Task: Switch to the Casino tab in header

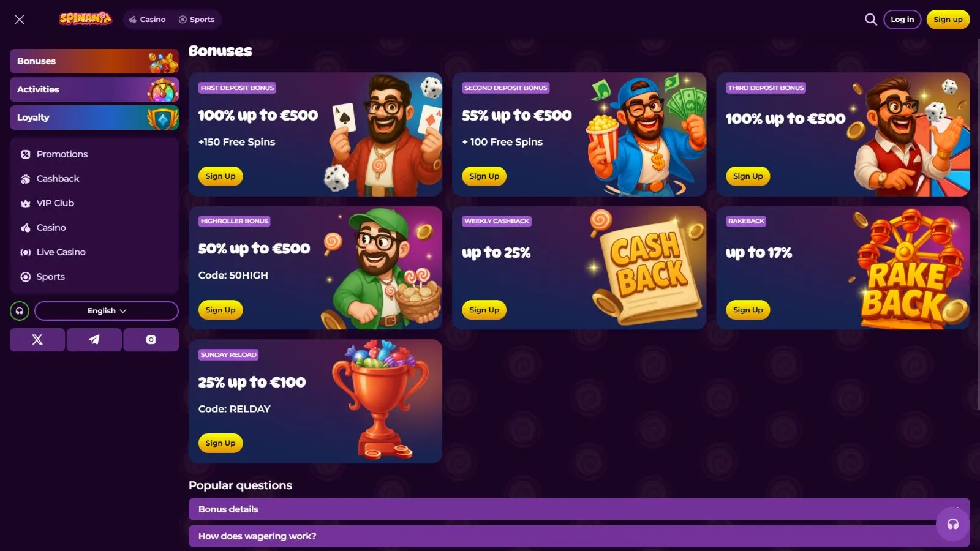Action: pyautogui.click(x=148, y=20)
